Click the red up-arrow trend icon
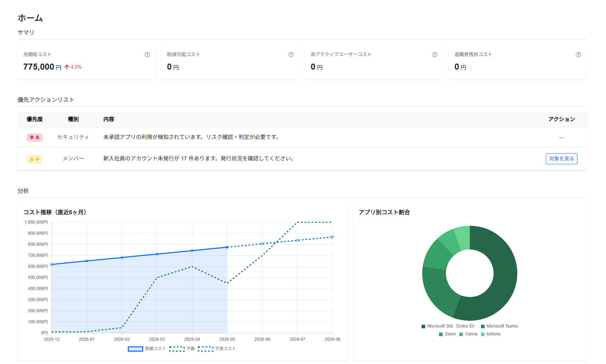This screenshot has height=364, width=606. coord(67,67)
